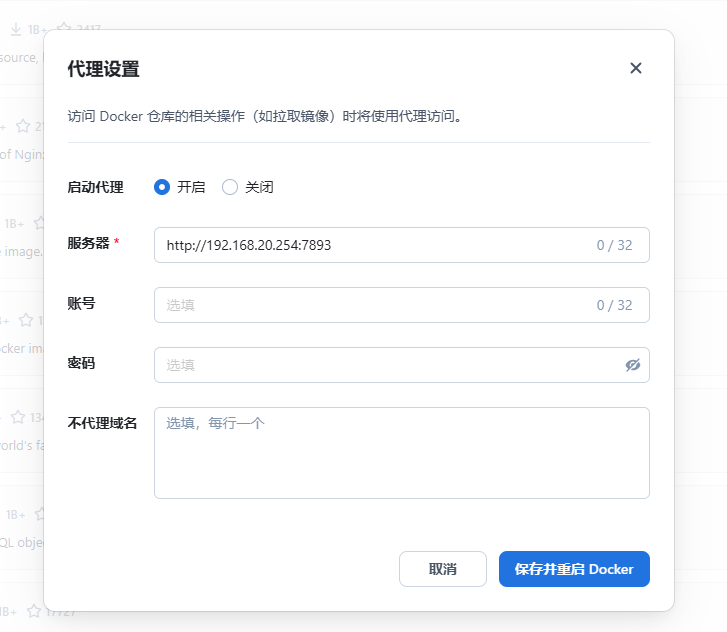The height and width of the screenshot is (632, 727).
Task: Toggle password visibility with the eye icon
Action: point(632,365)
